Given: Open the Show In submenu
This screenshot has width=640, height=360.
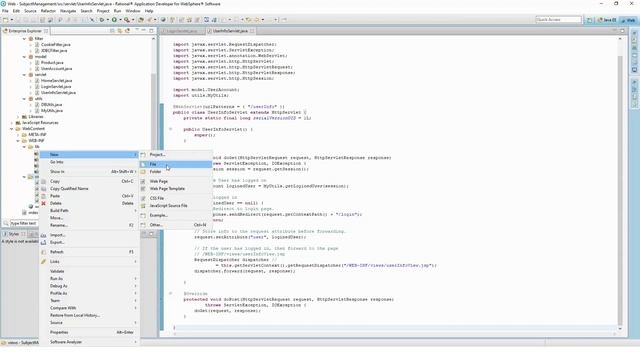Looking at the screenshot, I should pyautogui.click(x=89, y=172).
